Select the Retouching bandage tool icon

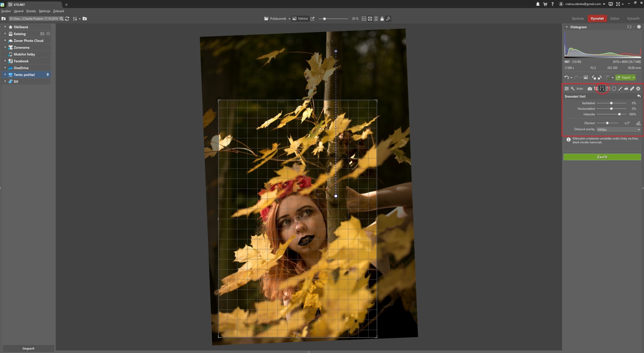[632, 88]
